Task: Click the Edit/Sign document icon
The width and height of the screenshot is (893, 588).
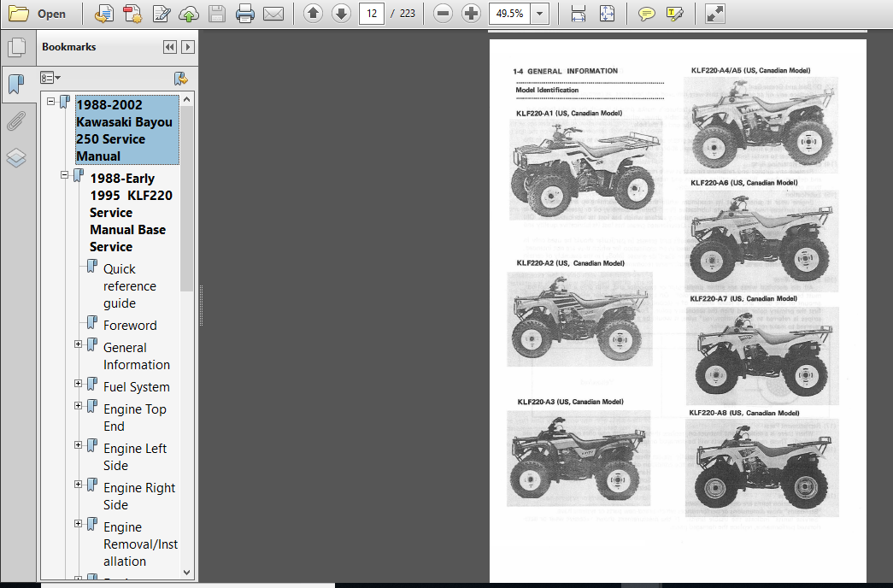Action: pyautogui.click(x=162, y=13)
